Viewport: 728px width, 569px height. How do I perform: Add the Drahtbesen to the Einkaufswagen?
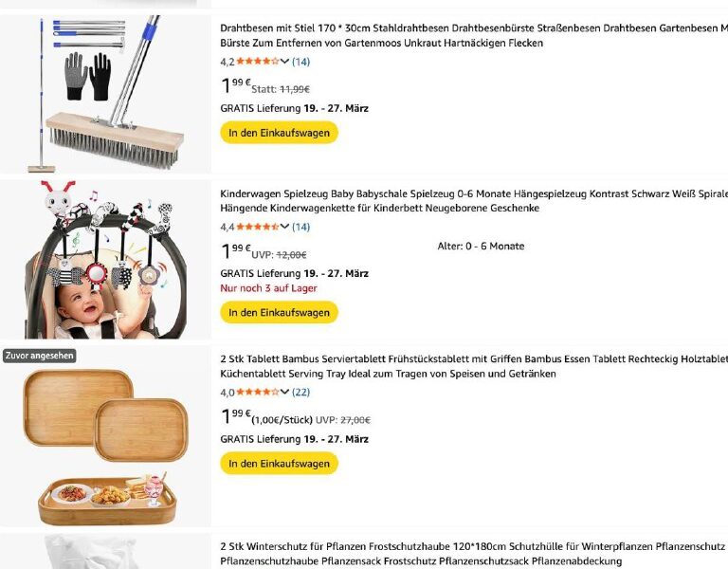[x=279, y=133]
